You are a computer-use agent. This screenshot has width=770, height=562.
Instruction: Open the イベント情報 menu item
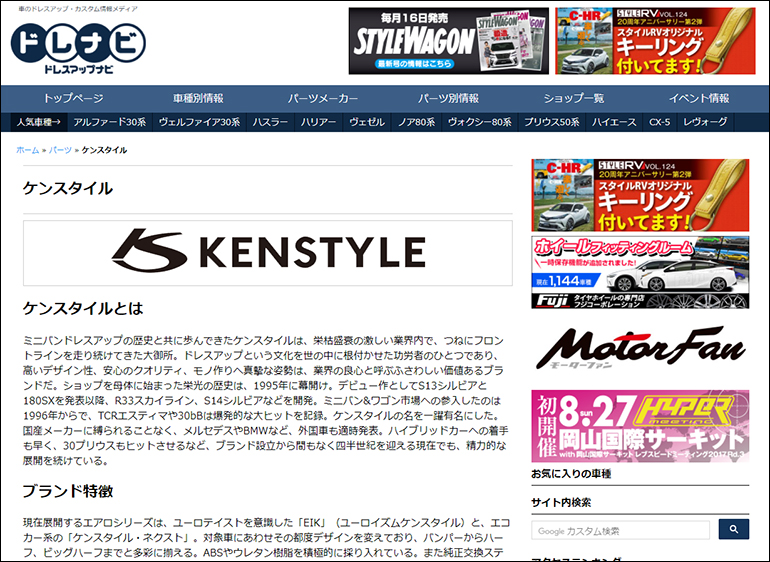699,98
